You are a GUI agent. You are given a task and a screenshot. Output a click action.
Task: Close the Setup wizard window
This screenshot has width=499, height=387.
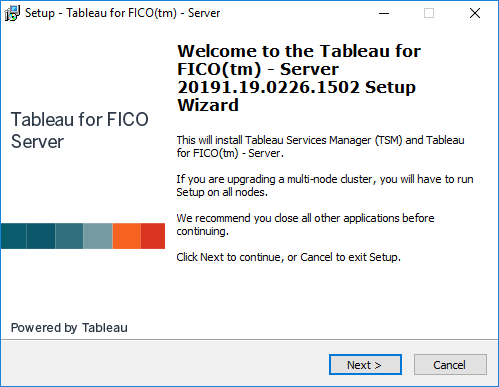475,13
